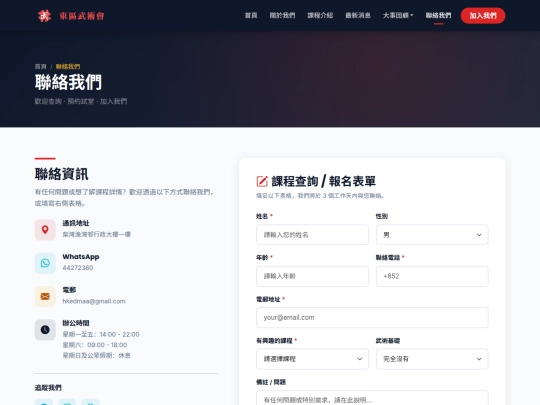Click the hkedmaa@gmail.com email address

pos(94,301)
